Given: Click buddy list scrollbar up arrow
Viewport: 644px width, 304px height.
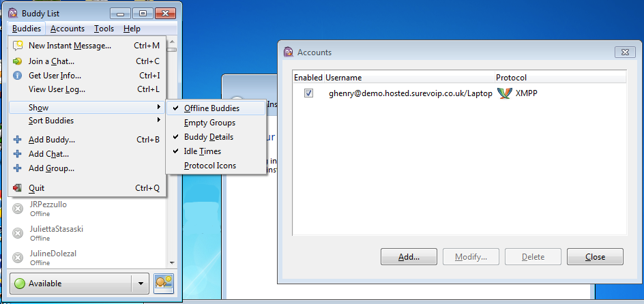Looking at the screenshot, I should (x=172, y=42).
